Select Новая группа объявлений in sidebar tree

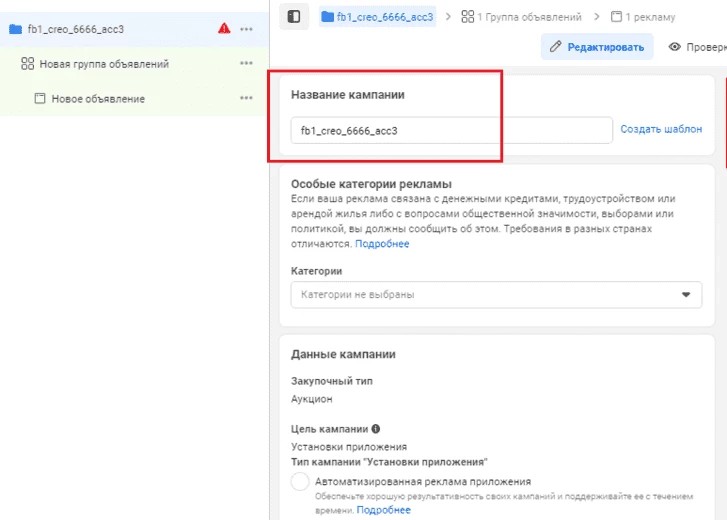(x=134, y=63)
